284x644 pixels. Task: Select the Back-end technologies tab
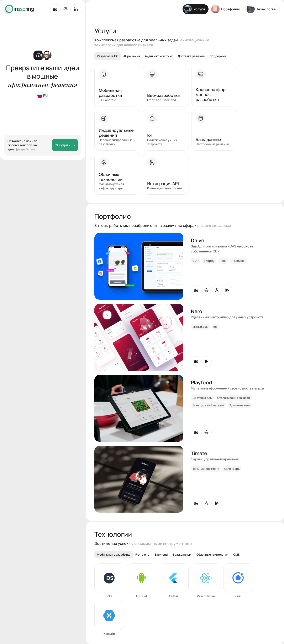pos(161,555)
